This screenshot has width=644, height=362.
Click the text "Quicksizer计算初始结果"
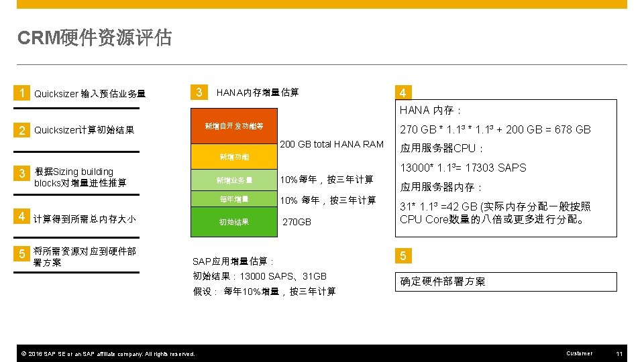click(x=85, y=130)
